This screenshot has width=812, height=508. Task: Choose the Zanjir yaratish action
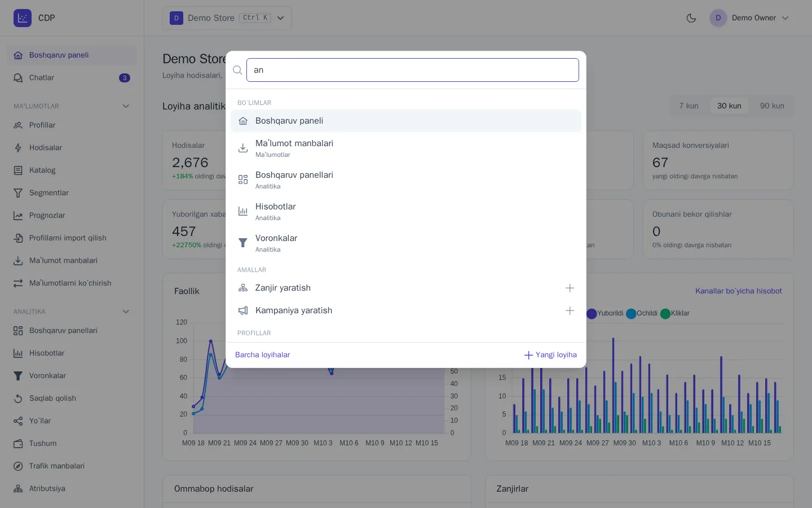click(x=406, y=288)
